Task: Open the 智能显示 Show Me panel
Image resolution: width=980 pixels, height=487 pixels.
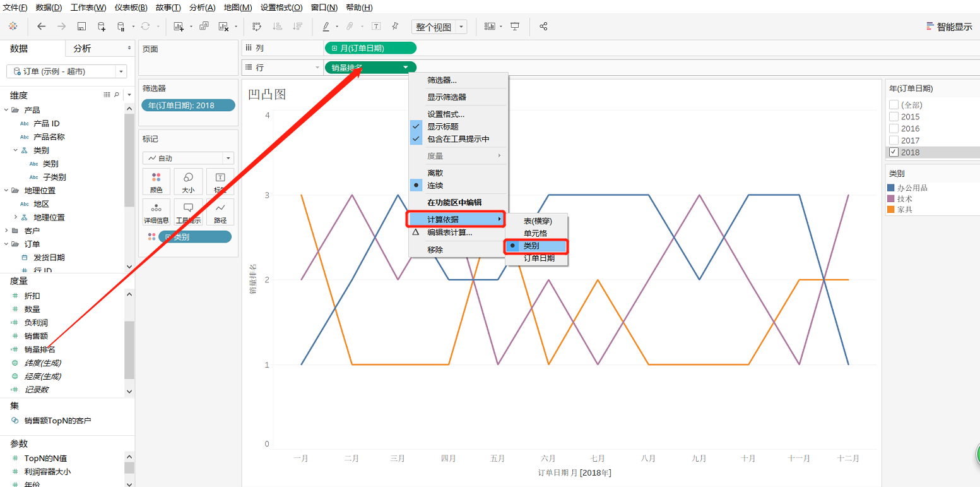Action: click(949, 27)
